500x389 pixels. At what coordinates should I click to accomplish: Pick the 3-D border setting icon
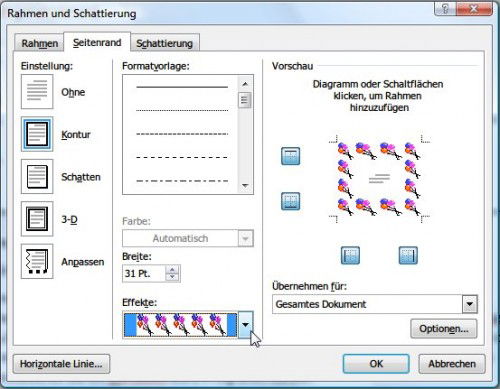coord(37,219)
